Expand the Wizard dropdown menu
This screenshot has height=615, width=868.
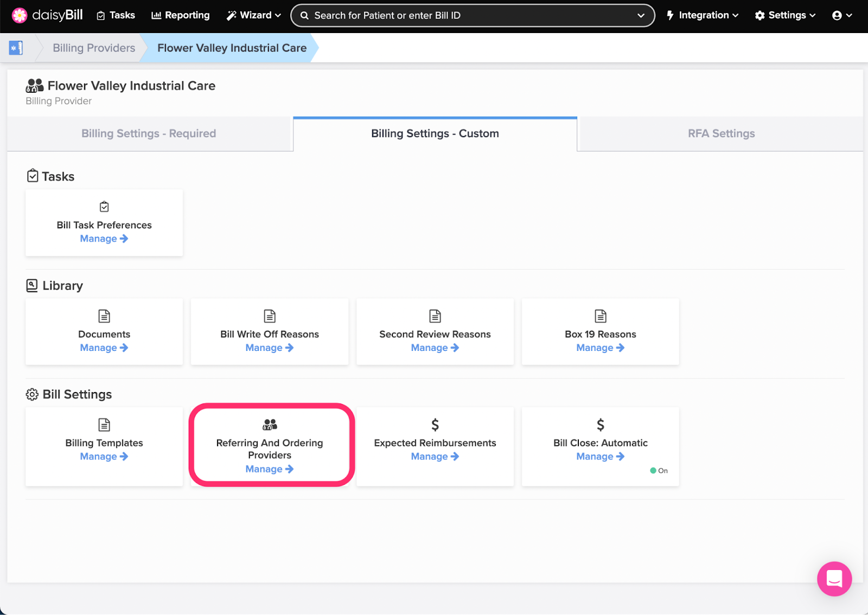253,15
